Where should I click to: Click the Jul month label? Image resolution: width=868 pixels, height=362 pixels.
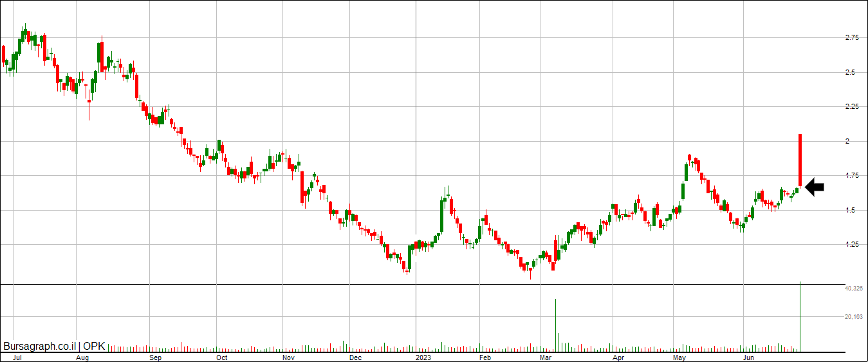[x=17, y=357]
